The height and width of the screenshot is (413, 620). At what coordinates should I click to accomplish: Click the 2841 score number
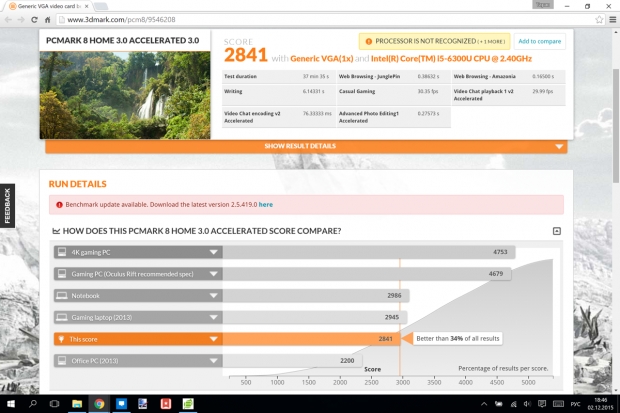[x=246, y=55]
